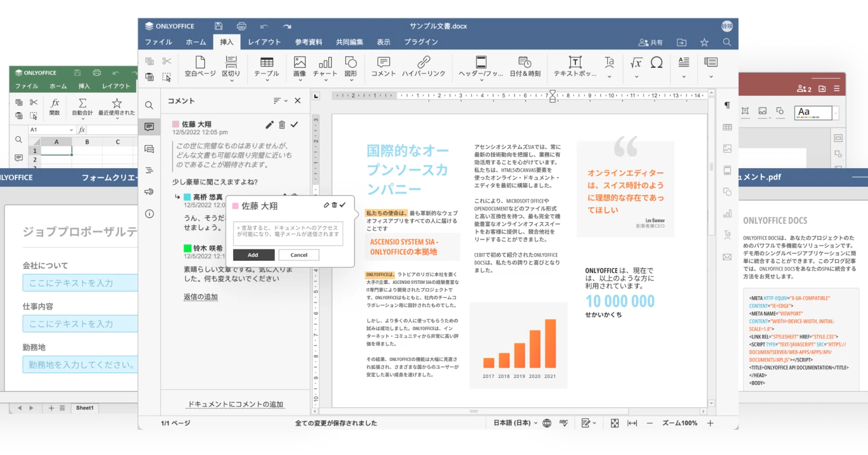
Task: Mark document as favorite with star icon
Action: [704, 42]
